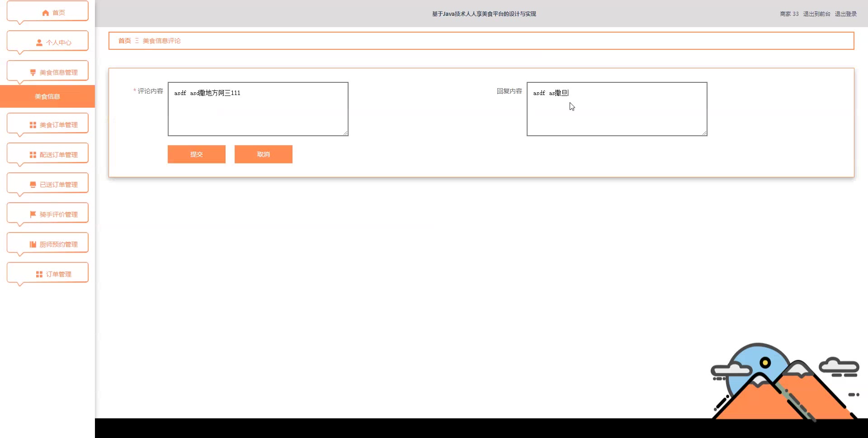The image size is (868, 438).
Task: Click the flag icon beside 骑手评价管理
Action: click(x=33, y=214)
